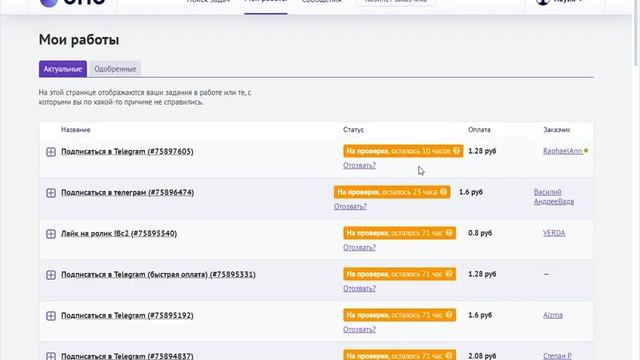Image resolution: width=640 pixels, height=360 pixels.
Task: Click Отозвать? under task #75895540
Action: click(359, 247)
